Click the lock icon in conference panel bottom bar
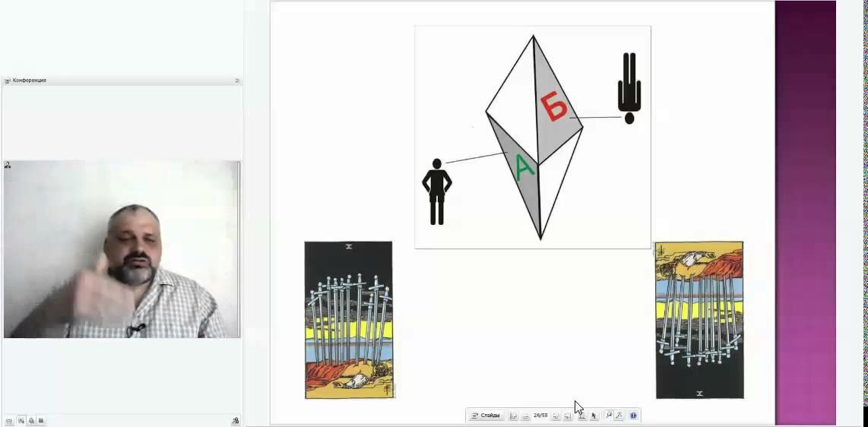 (x=32, y=420)
